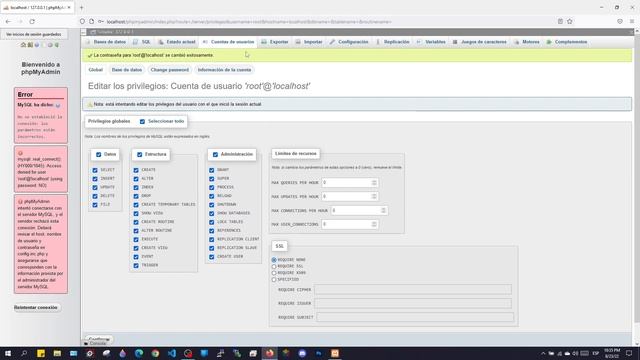Open the Base de datos sub-tab
This screenshot has width=640, height=360.
[x=127, y=70]
